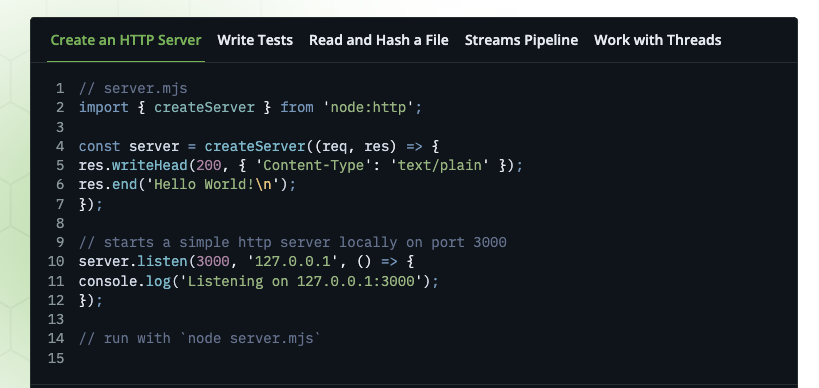Click line number 15
819x388 pixels.
point(56,358)
